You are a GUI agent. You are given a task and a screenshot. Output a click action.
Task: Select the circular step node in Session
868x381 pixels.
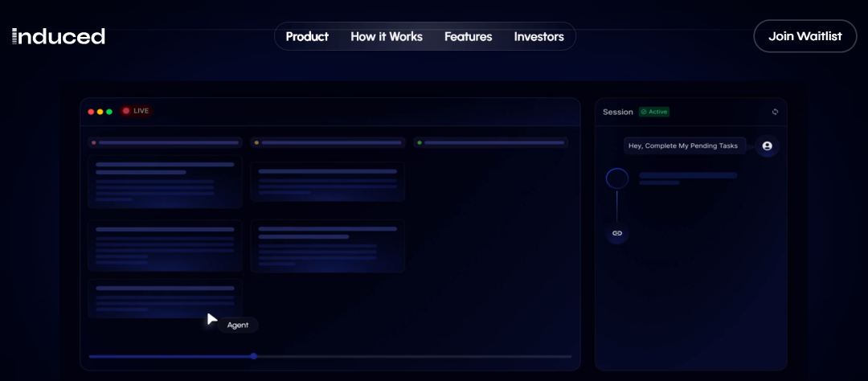click(617, 178)
